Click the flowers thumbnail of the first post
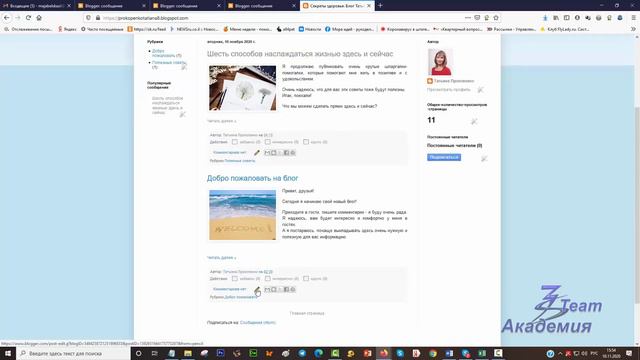Screen dimensions: 640x360 click(242, 88)
